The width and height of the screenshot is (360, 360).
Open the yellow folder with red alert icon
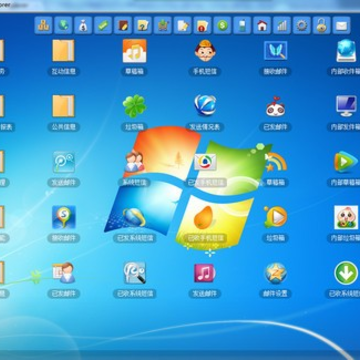[x=202, y=25]
